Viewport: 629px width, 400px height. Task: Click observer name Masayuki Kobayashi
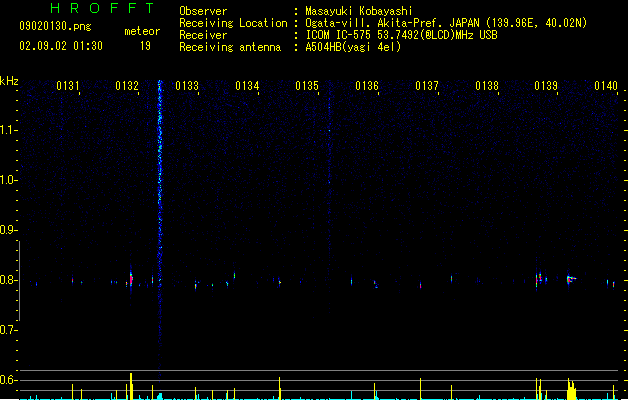359,11
